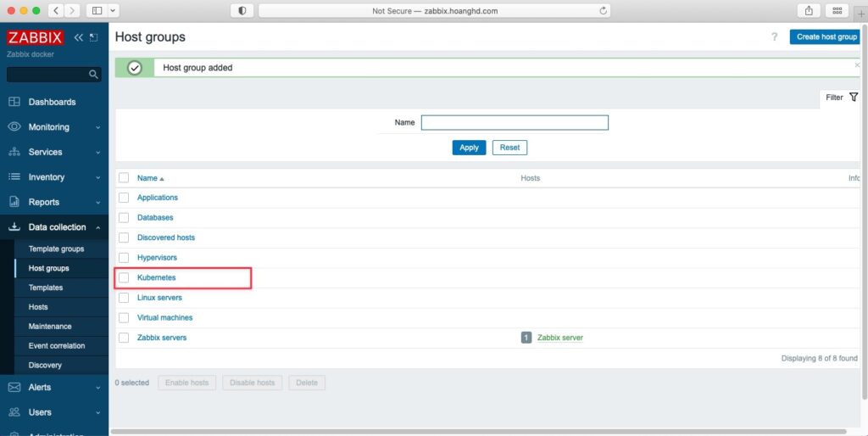Reload the page in Safari
The image size is (868, 436).
603,10
